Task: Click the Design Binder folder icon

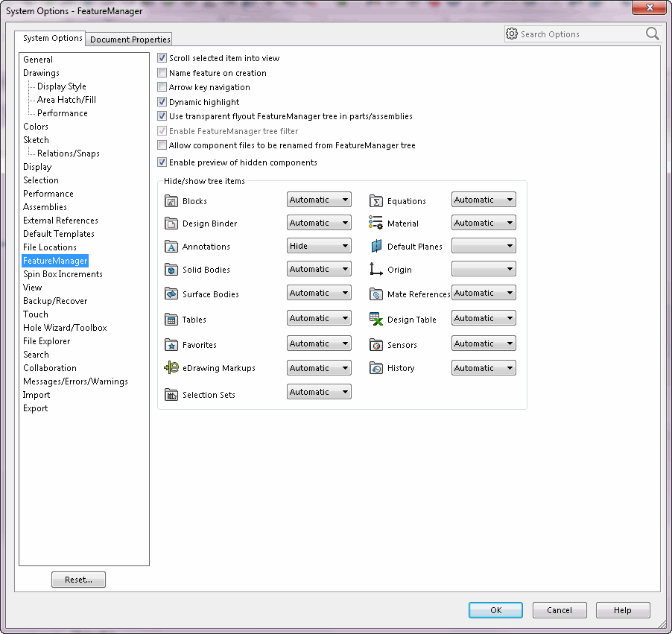Action: (x=171, y=223)
